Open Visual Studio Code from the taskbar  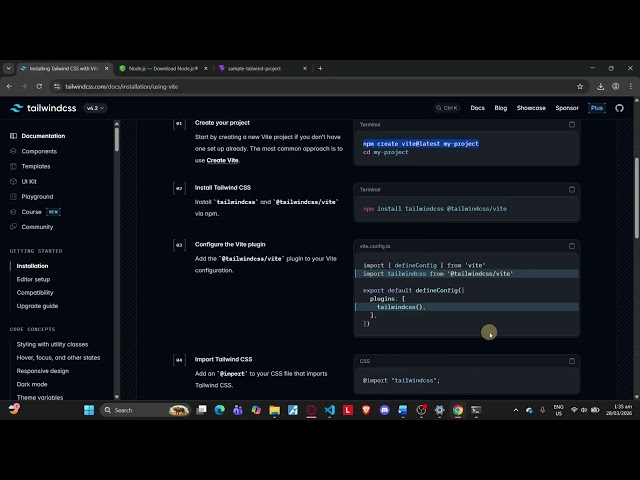(x=329, y=410)
